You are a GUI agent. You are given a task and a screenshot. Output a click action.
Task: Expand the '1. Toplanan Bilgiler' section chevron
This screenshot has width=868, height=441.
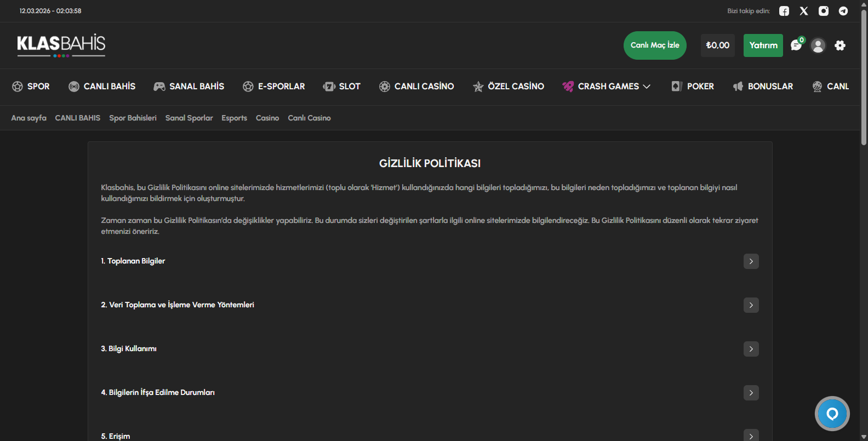point(751,261)
